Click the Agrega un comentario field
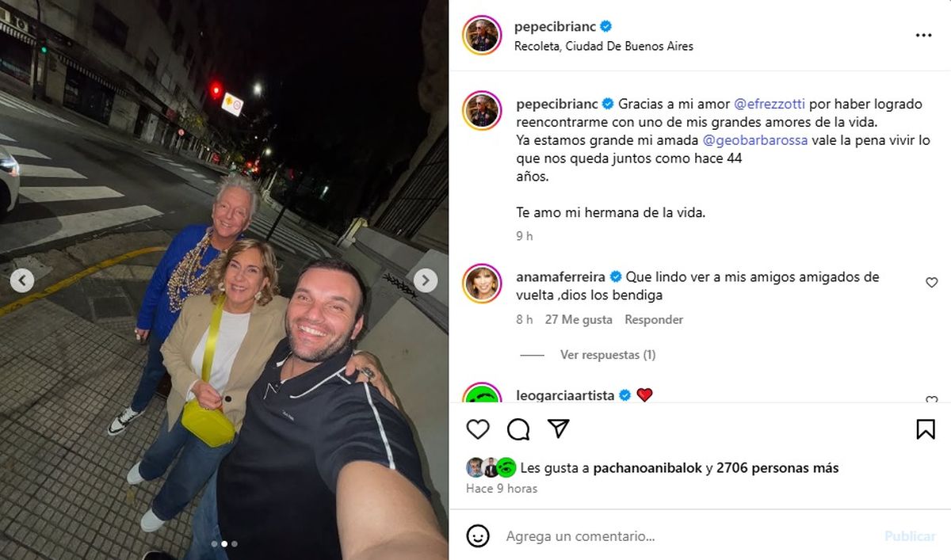Image resolution: width=951 pixels, height=560 pixels. pos(689,536)
